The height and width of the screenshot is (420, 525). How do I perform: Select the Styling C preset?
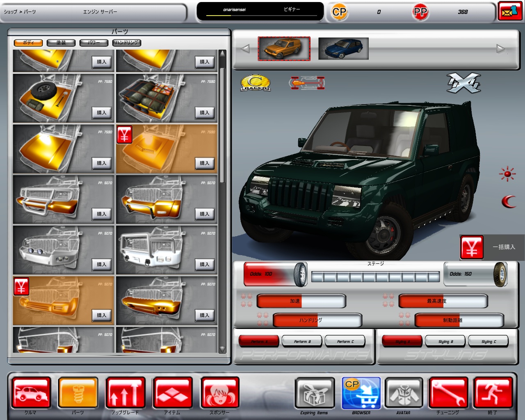(488, 341)
